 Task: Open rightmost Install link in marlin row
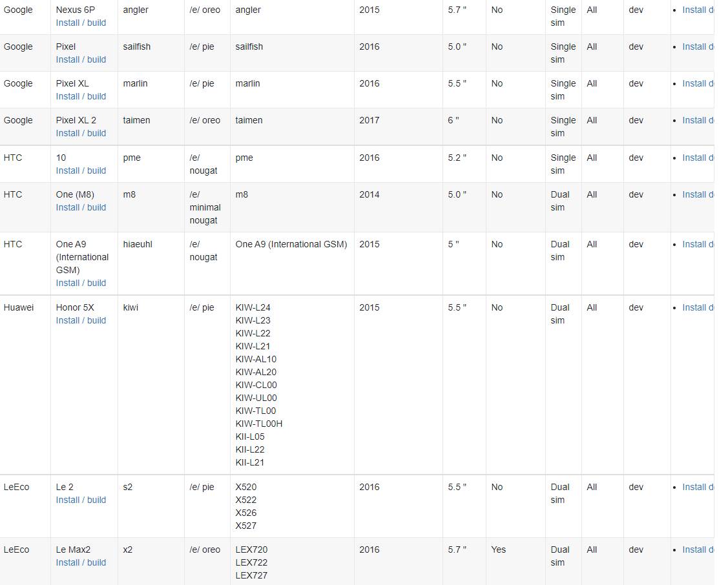698,83
